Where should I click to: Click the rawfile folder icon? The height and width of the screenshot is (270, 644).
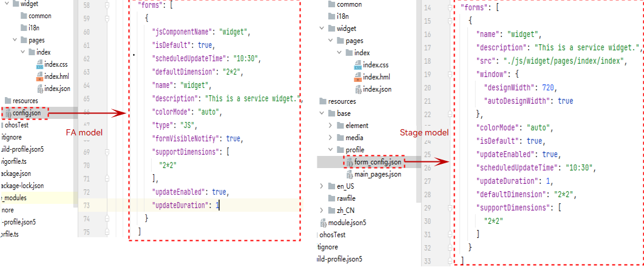(332, 198)
